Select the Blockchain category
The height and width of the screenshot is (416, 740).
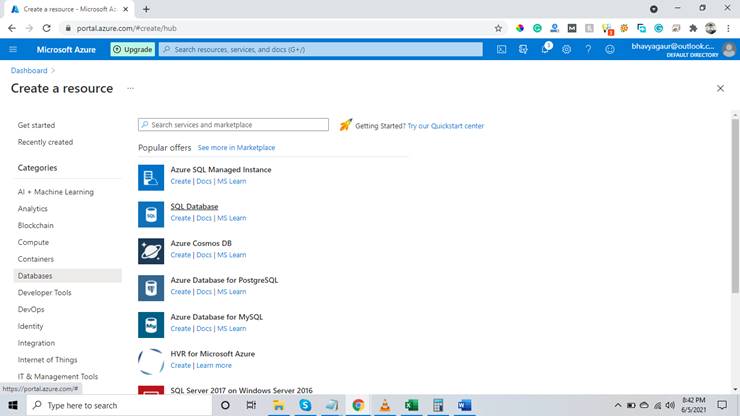(35, 225)
